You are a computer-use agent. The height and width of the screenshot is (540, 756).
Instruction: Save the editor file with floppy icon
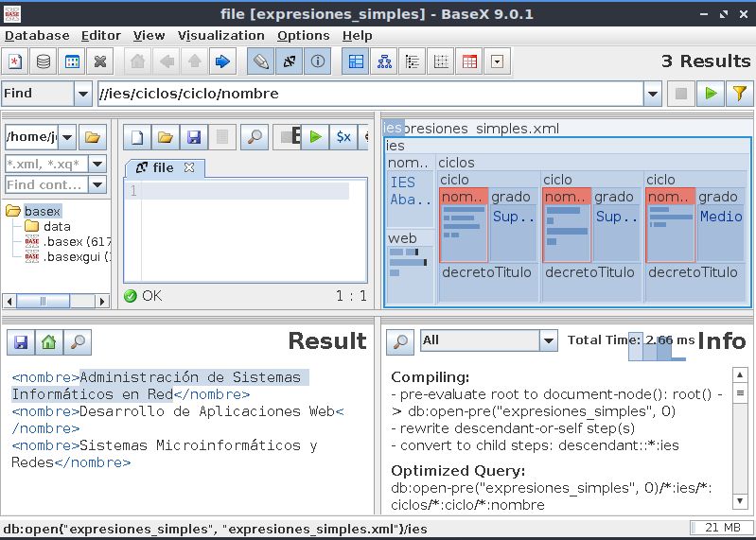pos(194,137)
